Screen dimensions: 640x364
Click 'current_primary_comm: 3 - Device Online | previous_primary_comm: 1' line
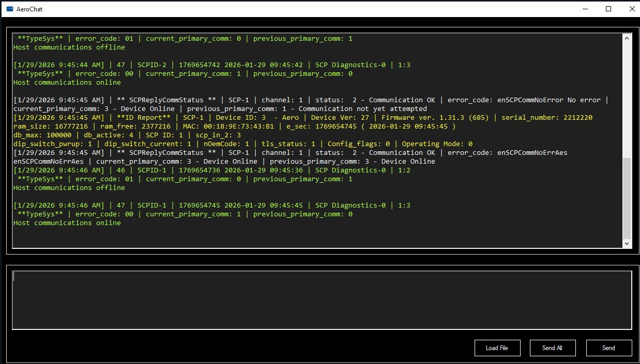220,109
